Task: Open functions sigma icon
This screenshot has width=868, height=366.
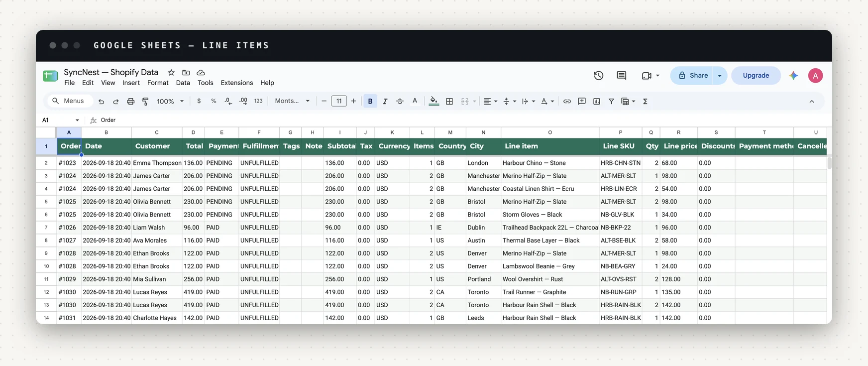Action: coord(646,101)
